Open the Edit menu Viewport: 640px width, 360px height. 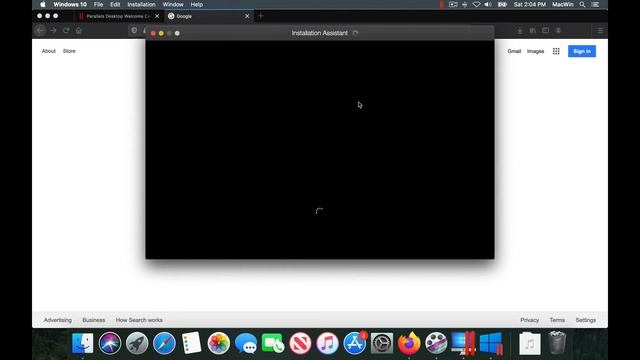click(115, 4)
